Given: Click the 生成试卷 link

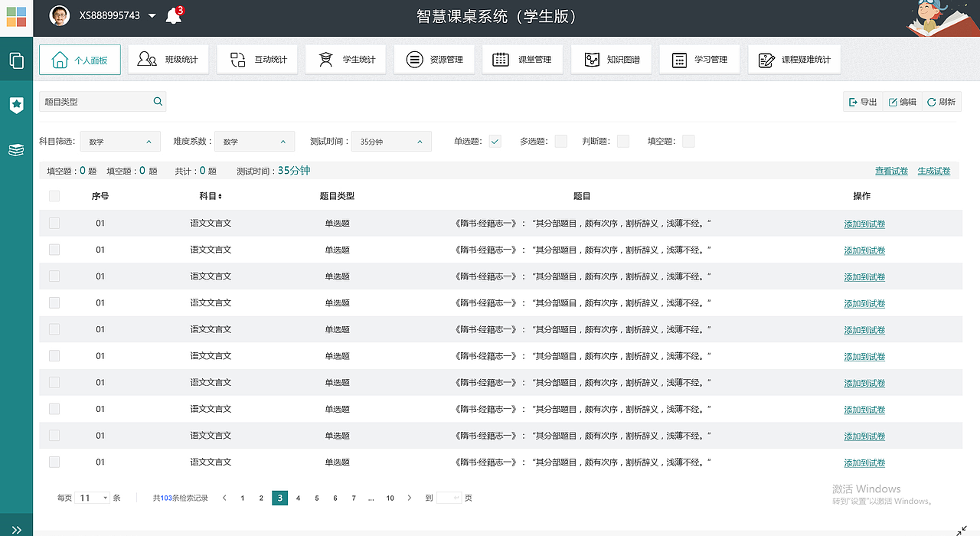Looking at the screenshot, I should point(934,172).
